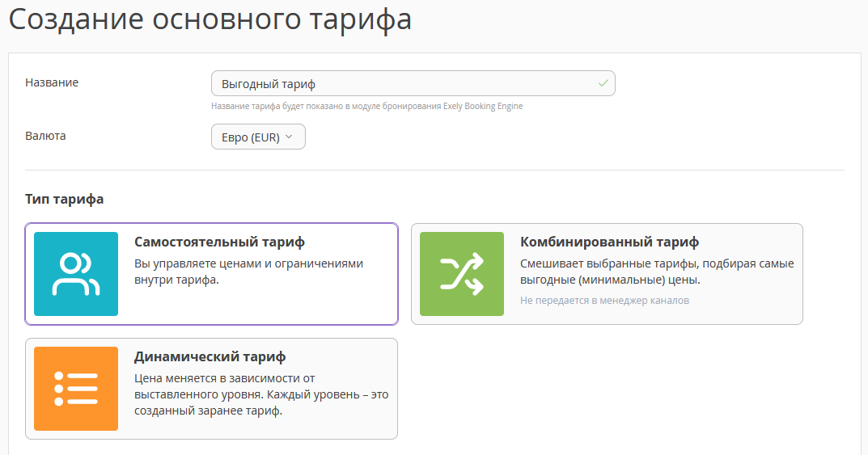Click the orange list icon of Динамический тариф
The height and width of the screenshot is (455, 868).
click(x=76, y=389)
